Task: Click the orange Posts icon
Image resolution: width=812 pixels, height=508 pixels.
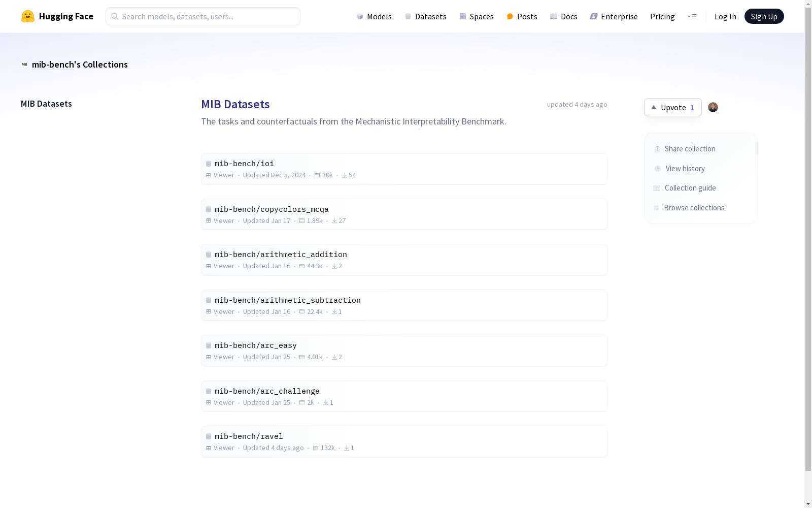Action: pyautogui.click(x=510, y=16)
